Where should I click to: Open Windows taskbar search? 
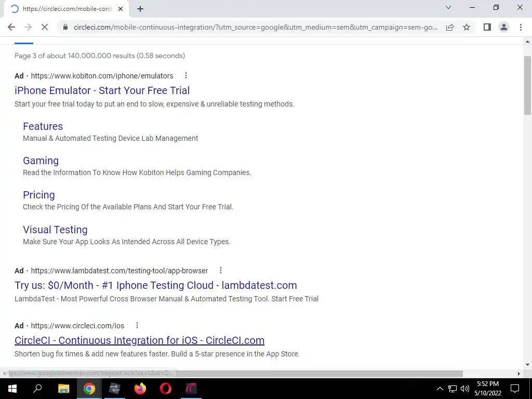click(37, 389)
